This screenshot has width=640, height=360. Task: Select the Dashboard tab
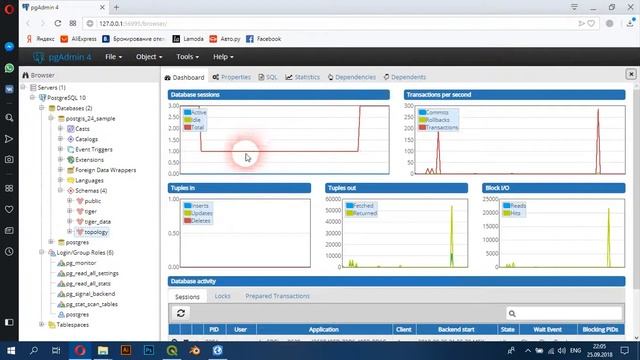pos(184,77)
